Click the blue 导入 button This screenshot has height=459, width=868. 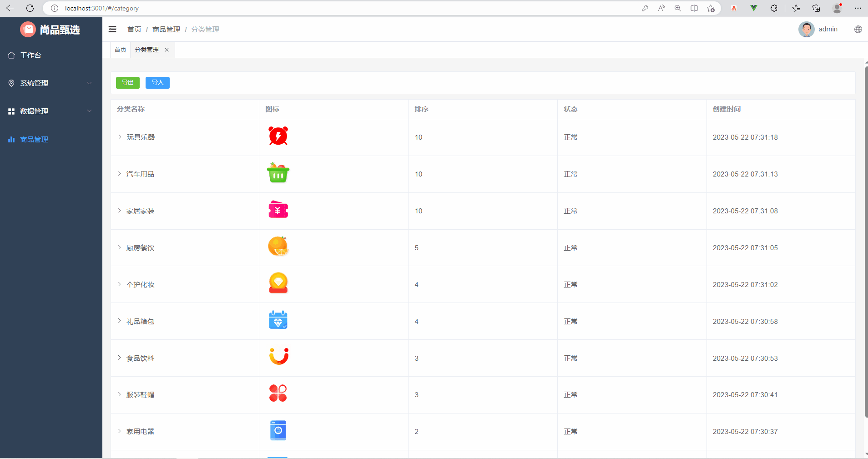(157, 82)
